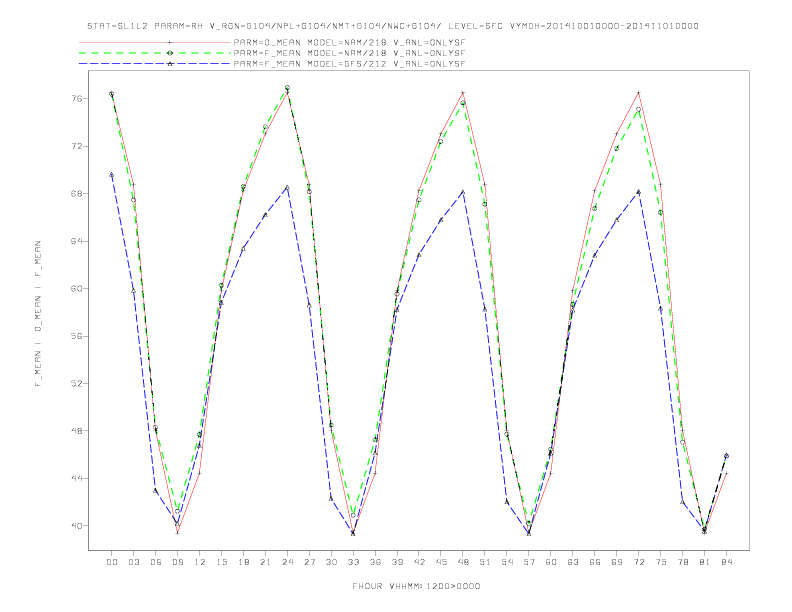Click legend text PARM=O_MEAN MODEL=NAM/218
792x612 pixels.
coord(310,42)
